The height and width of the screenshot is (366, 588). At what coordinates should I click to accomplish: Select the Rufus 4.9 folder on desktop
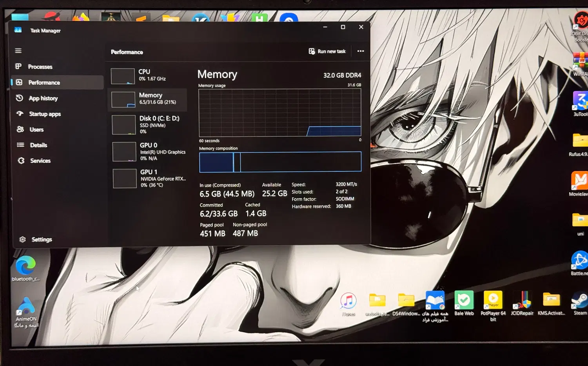point(579,145)
